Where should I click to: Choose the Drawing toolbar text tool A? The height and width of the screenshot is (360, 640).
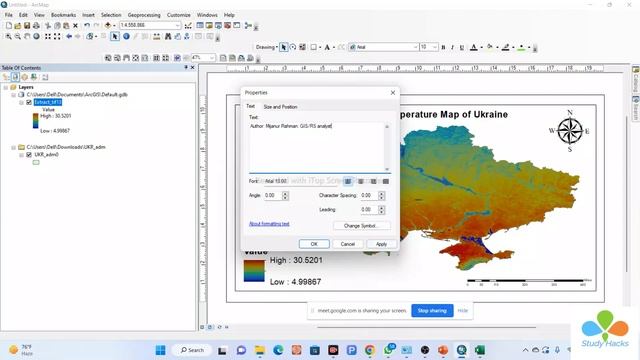point(327,47)
